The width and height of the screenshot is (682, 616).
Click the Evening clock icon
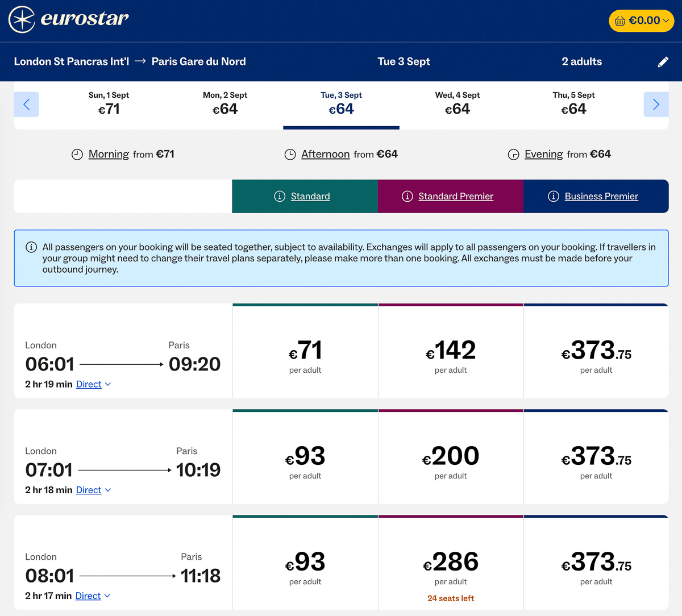513,155
